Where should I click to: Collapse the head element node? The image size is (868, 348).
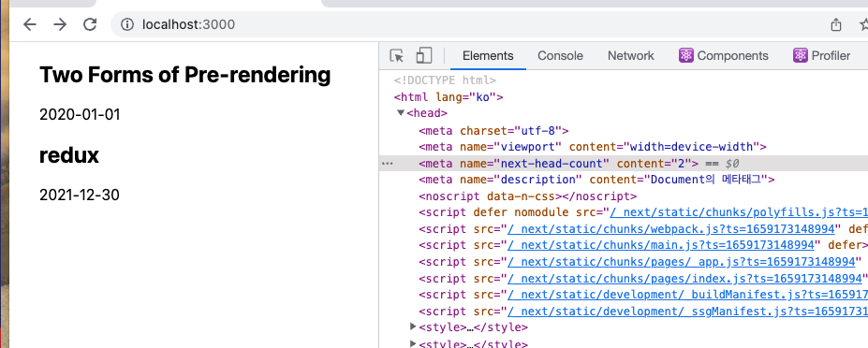tap(400, 113)
